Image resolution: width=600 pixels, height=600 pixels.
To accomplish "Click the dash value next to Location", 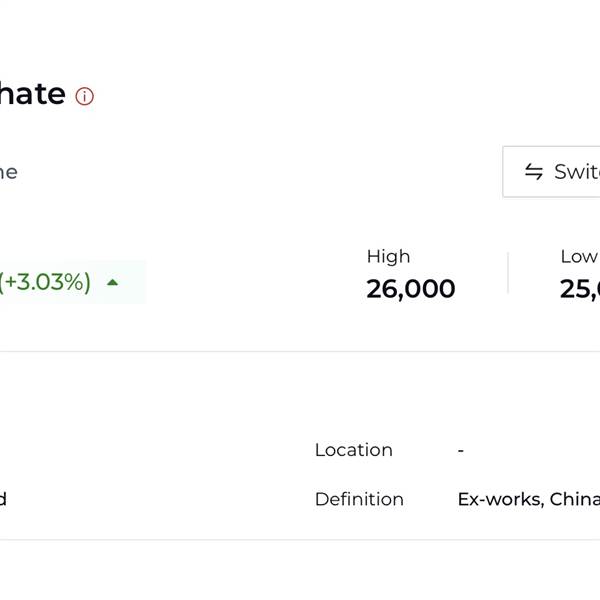I will click(x=460, y=450).
